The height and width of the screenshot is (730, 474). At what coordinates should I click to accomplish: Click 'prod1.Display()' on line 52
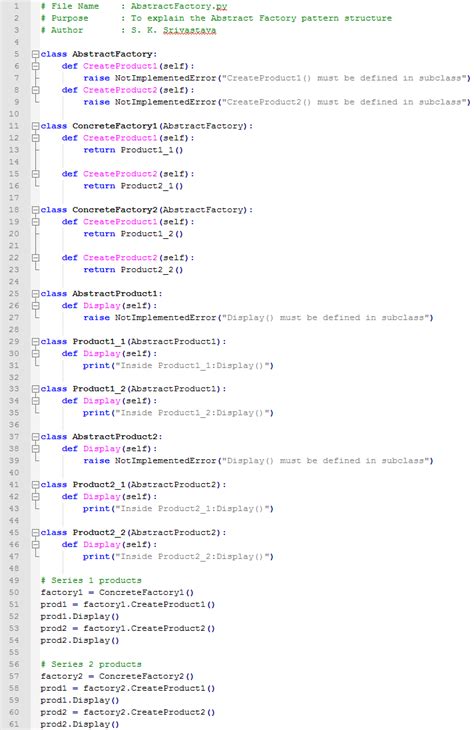coord(80,616)
